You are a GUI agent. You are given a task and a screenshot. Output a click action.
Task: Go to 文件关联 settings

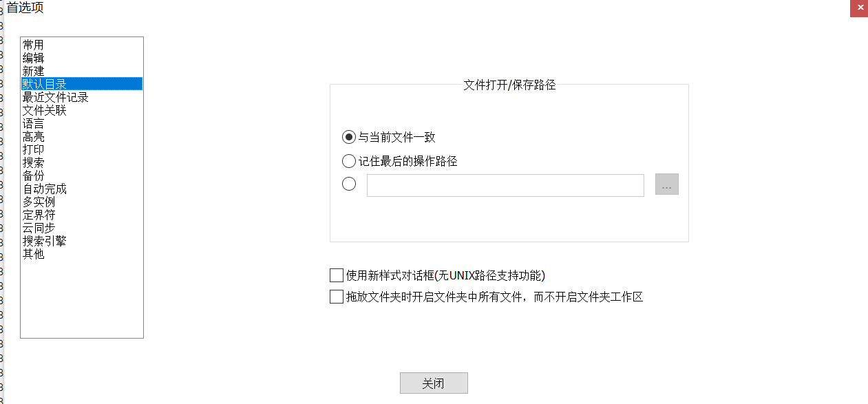(44, 110)
